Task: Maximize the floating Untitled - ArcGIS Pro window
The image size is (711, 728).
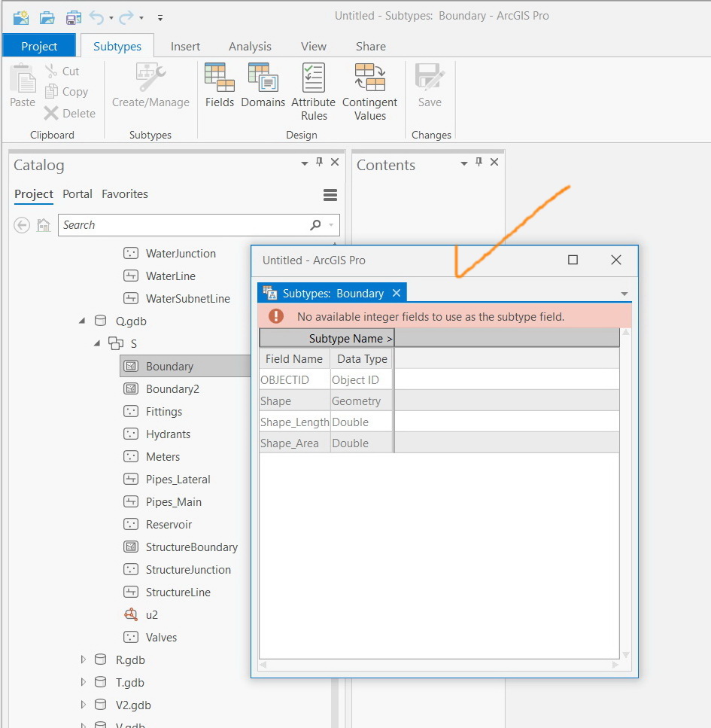Action: tap(573, 260)
